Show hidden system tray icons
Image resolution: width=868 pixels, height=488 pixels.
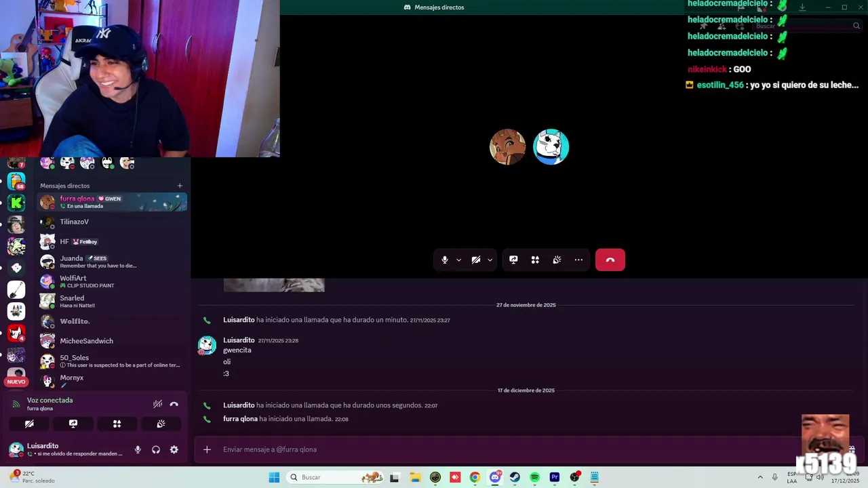(x=760, y=477)
